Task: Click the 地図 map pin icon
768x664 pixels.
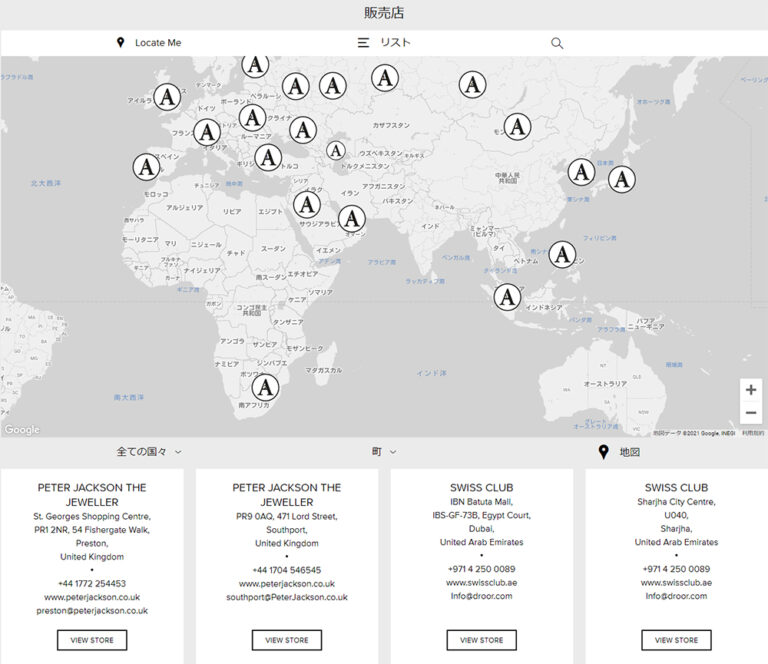Action: 604,451
